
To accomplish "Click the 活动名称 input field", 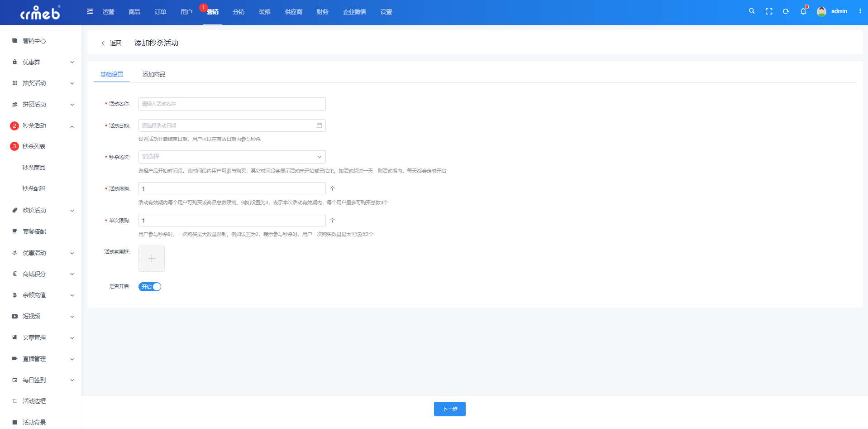I will click(232, 104).
